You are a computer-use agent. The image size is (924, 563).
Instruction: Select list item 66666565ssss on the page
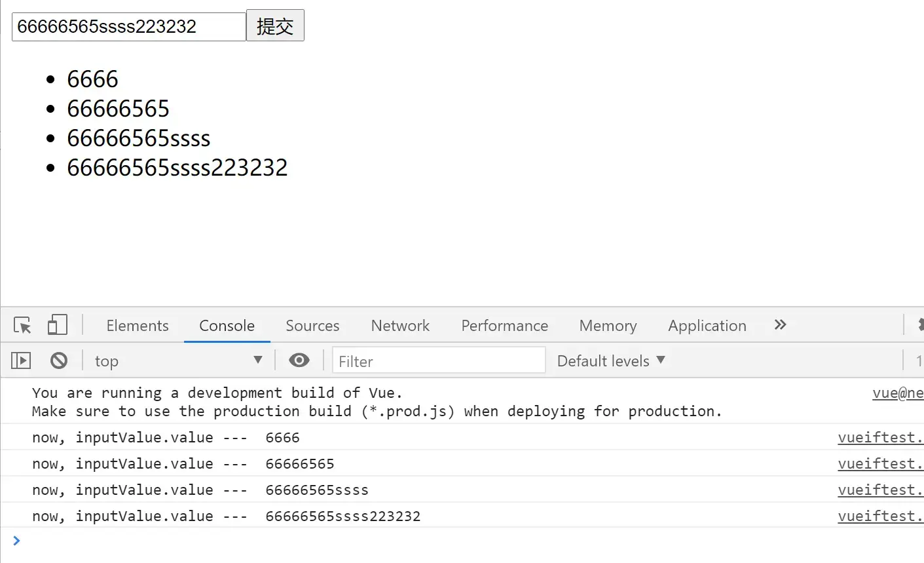tap(139, 138)
